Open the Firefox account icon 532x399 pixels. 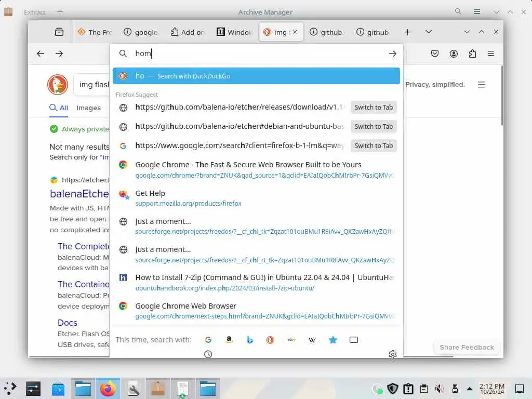454,54
